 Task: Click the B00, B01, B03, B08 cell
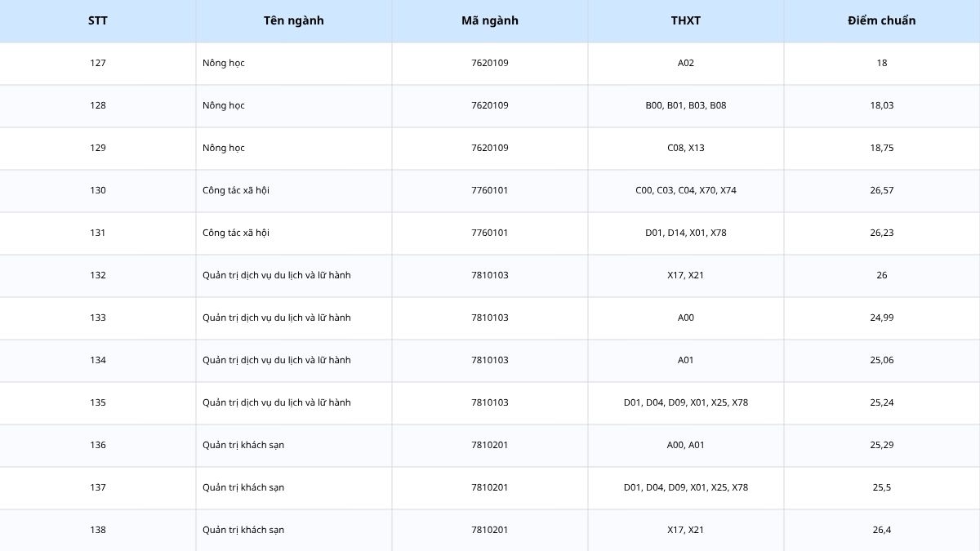pos(686,106)
